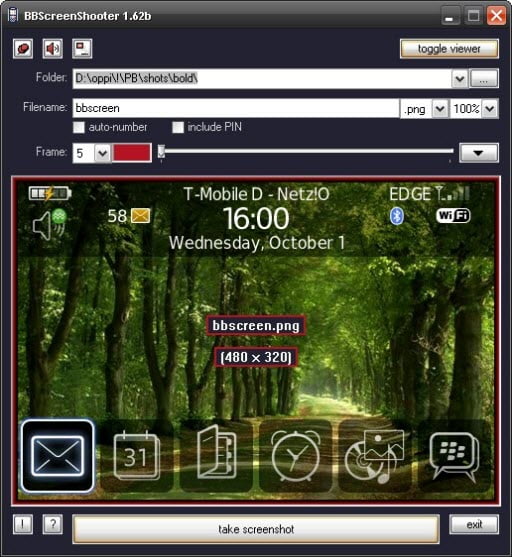Open the .png file format dropdown
This screenshot has height=557, width=512.
(440, 108)
